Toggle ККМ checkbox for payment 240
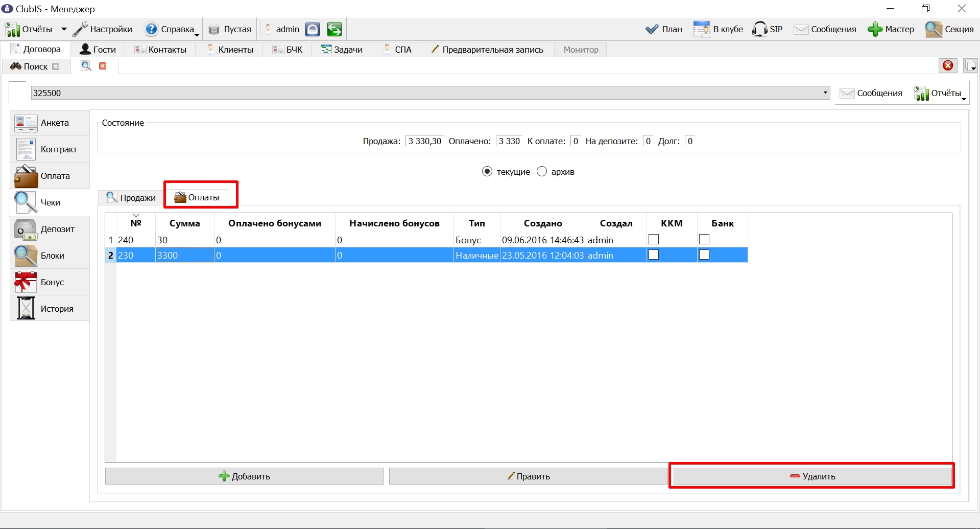 (654, 239)
